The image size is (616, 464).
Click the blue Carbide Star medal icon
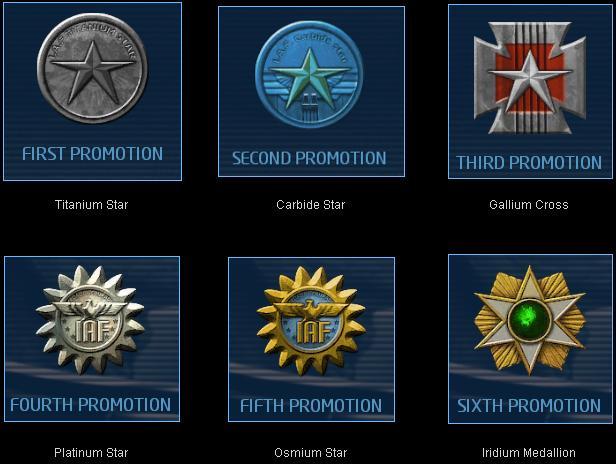pyautogui.click(x=309, y=74)
